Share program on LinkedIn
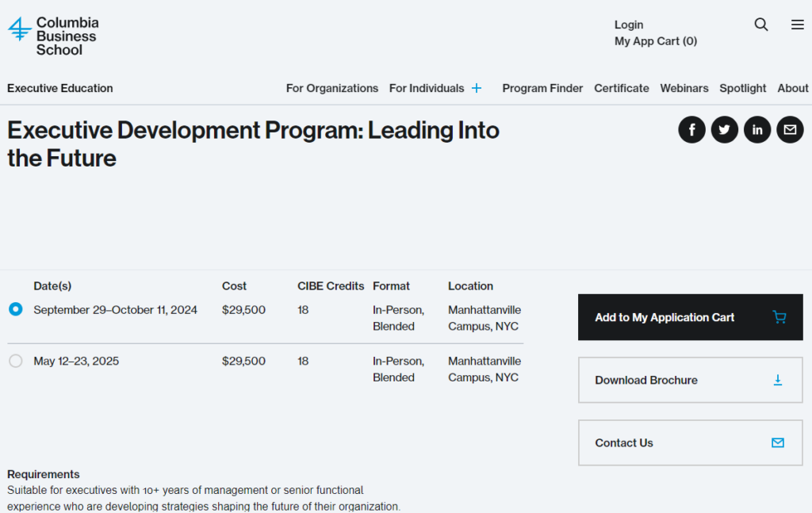The height and width of the screenshot is (513, 812). [757, 129]
